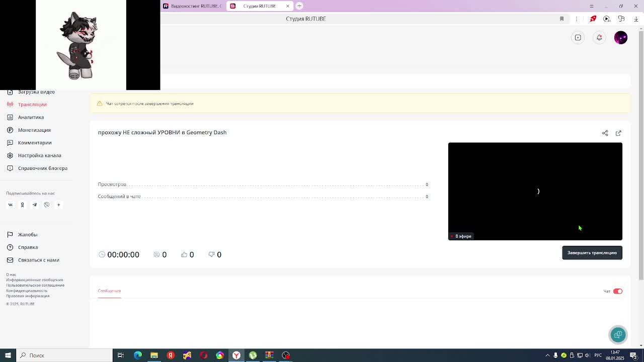The height and width of the screenshot is (362, 644).
Task: Open Windows notification center
Action: [634, 355]
